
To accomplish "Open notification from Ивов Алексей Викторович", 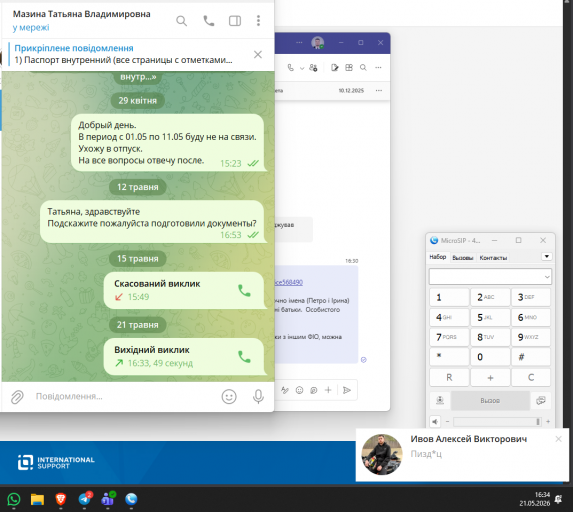I will tap(462, 455).
